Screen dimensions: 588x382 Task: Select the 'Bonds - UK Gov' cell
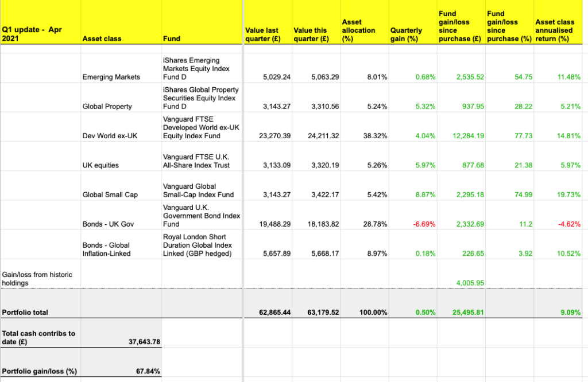click(x=121, y=215)
